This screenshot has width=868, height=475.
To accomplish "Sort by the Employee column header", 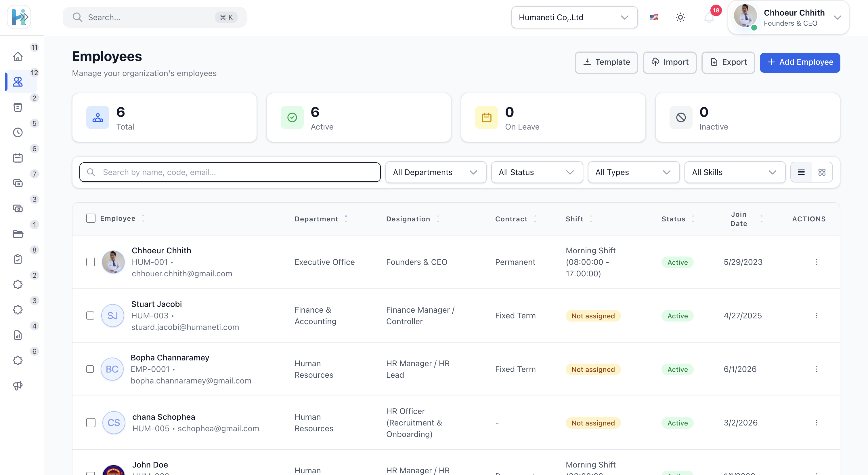I will 122,218.
